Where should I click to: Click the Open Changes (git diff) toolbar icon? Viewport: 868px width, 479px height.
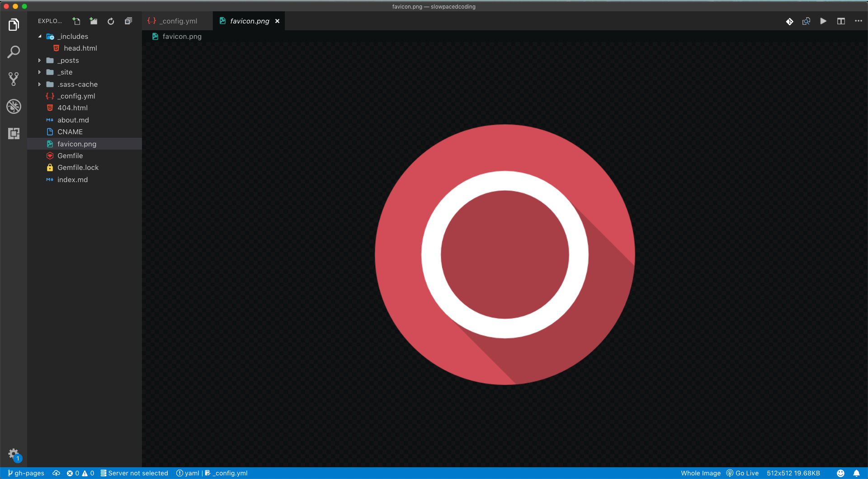pyautogui.click(x=790, y=21)
